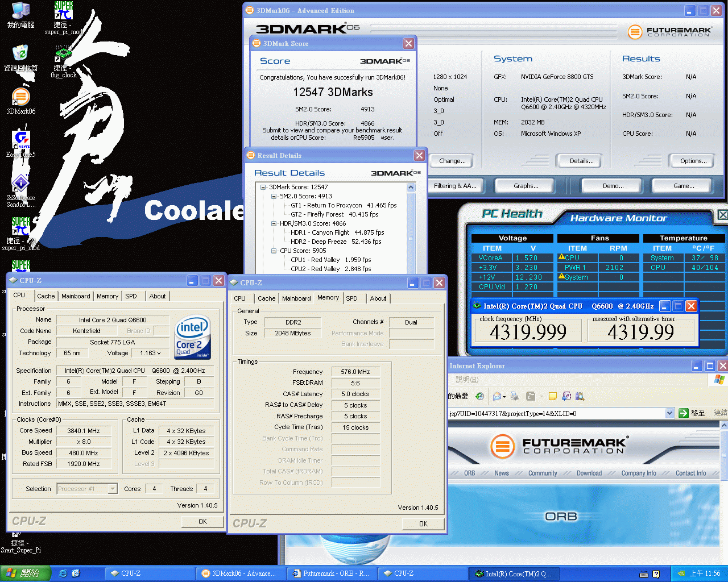This screenshot has width=728, height=582.
Task: Select HDR2 - Deep Freeze result row
Action: point(336,242)
